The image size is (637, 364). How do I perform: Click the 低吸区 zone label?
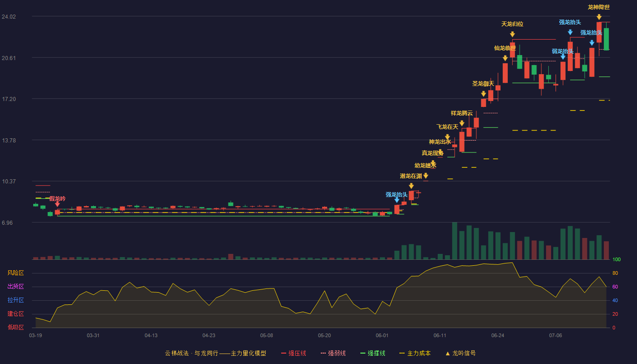pos(15,327)
